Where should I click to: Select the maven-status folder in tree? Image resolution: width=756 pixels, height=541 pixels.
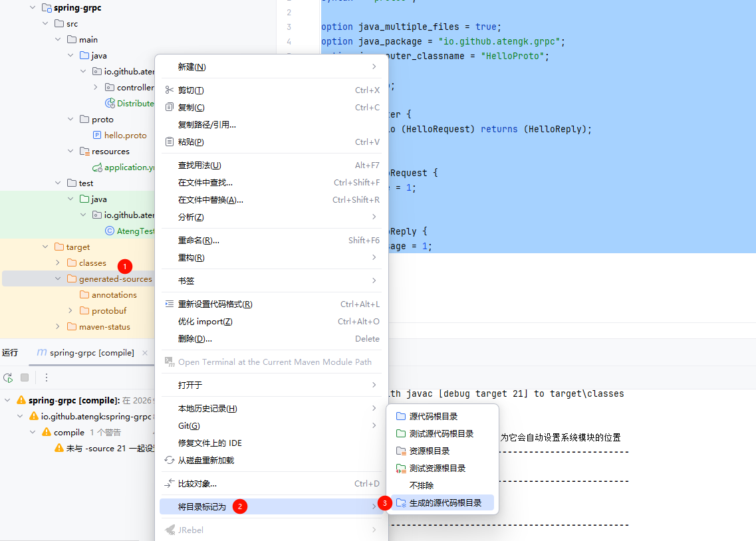[x=104, y=327]
